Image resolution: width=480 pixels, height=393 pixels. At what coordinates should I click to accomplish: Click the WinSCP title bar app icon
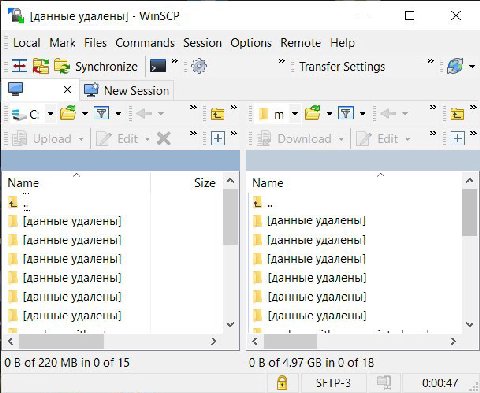pyautogui.click(x=16, y=15)
